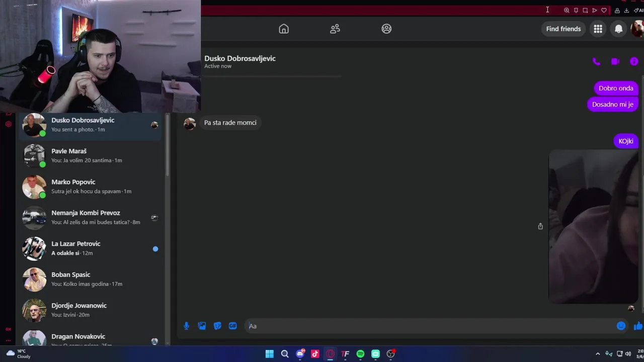This screenshot has width=644, height=362.
Task: Open the Marko Popovic conversation
Action: coord(91,187)
